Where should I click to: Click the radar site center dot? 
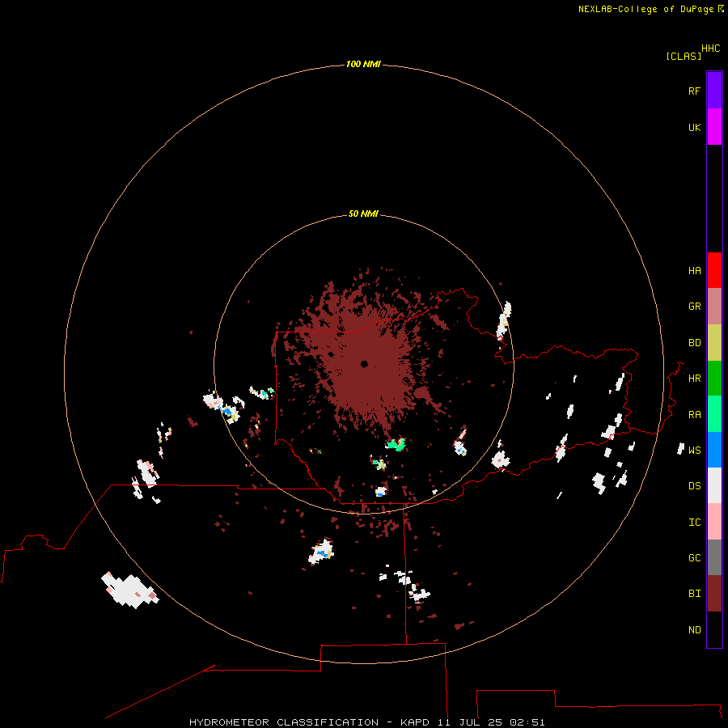click(364, 364)
